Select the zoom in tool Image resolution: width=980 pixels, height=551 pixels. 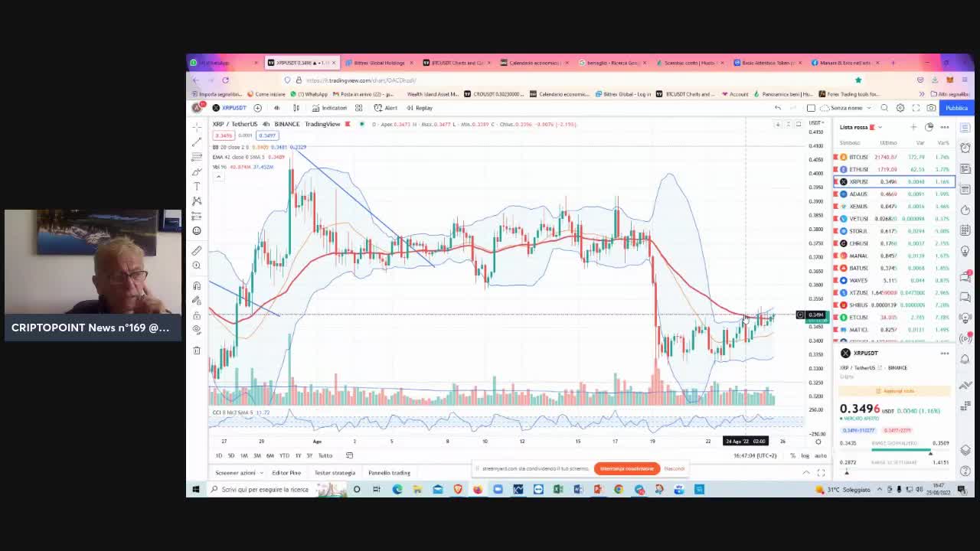[x=197, y=266]
